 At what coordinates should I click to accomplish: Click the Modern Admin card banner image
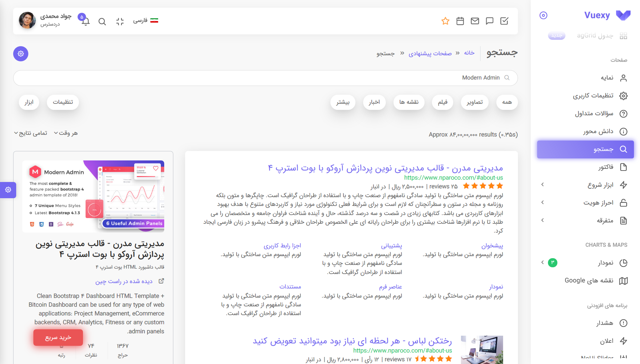pos(93,196)
